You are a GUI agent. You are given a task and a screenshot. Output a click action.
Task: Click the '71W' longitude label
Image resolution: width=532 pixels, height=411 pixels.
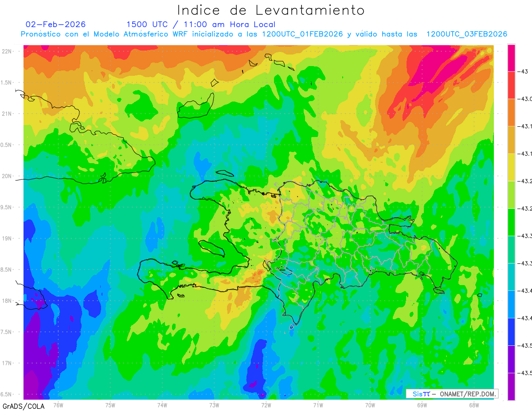pyautogui.click(x=318, y=405)
